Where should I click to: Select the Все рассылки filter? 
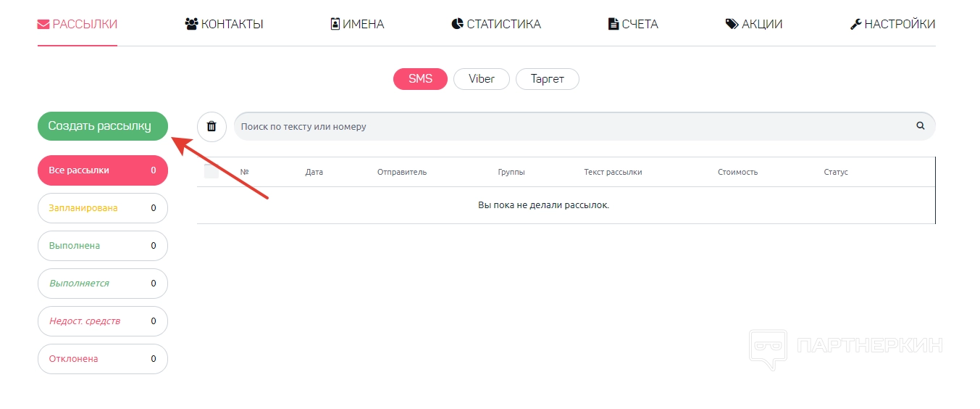coord(102,170)
